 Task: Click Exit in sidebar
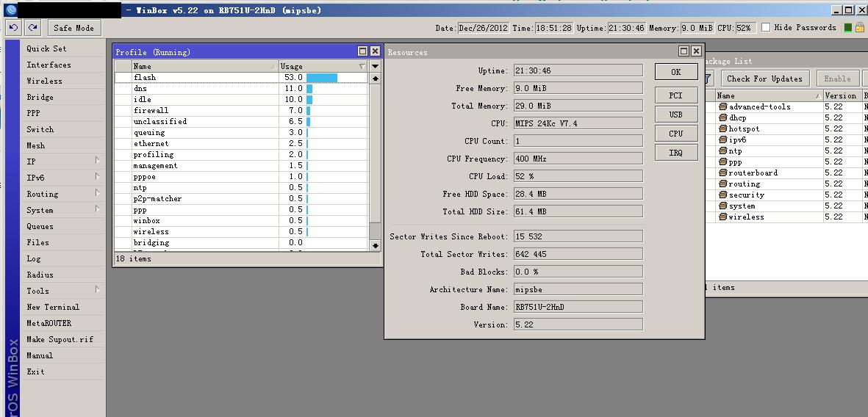[35, 371]
